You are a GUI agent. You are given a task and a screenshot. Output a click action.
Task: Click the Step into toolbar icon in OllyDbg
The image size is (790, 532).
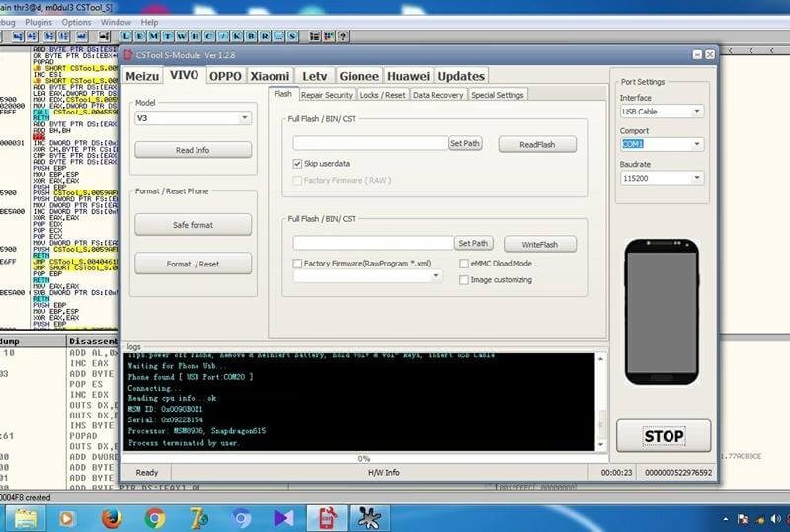click(18, 37)
